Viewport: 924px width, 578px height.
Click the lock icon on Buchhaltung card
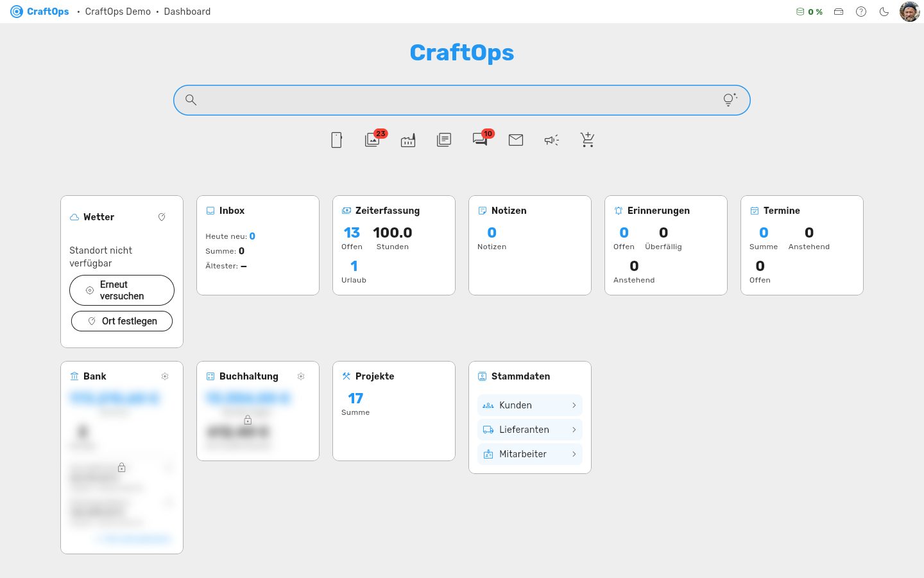click(x=248, y=420)
